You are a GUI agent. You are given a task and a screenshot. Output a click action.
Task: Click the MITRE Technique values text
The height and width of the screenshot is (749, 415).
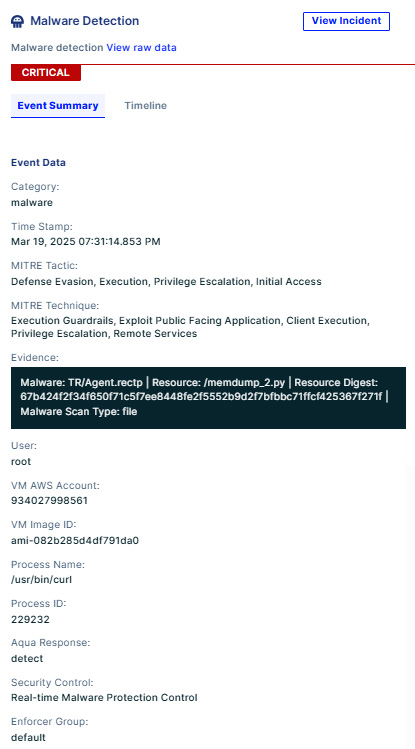pyautogui.click(x=190, y=327)
